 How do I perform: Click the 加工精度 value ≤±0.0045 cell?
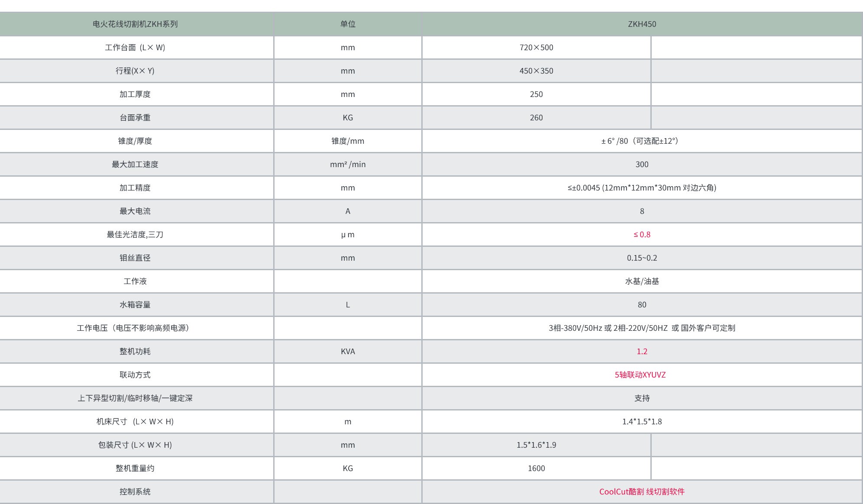click(642, 188)
